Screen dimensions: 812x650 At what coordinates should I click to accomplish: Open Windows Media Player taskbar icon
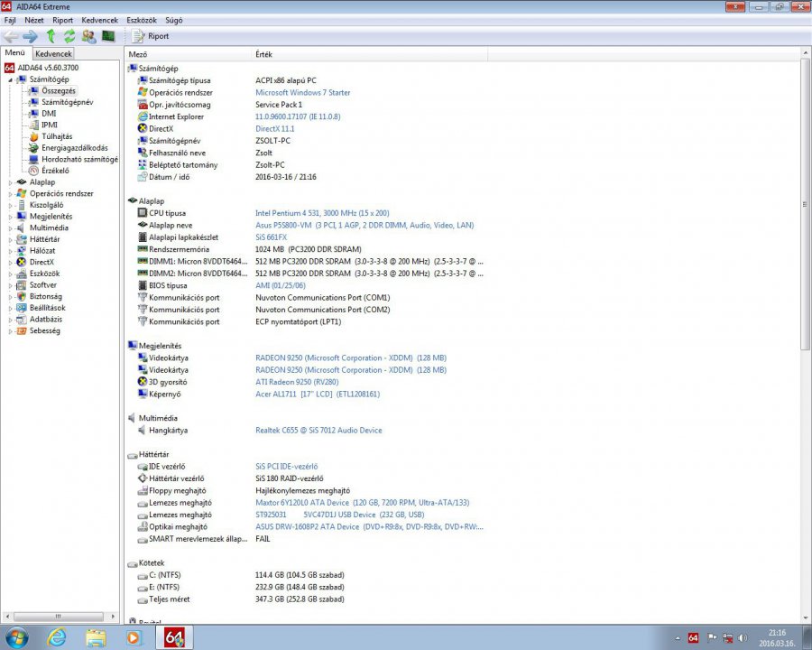[134, 637]
